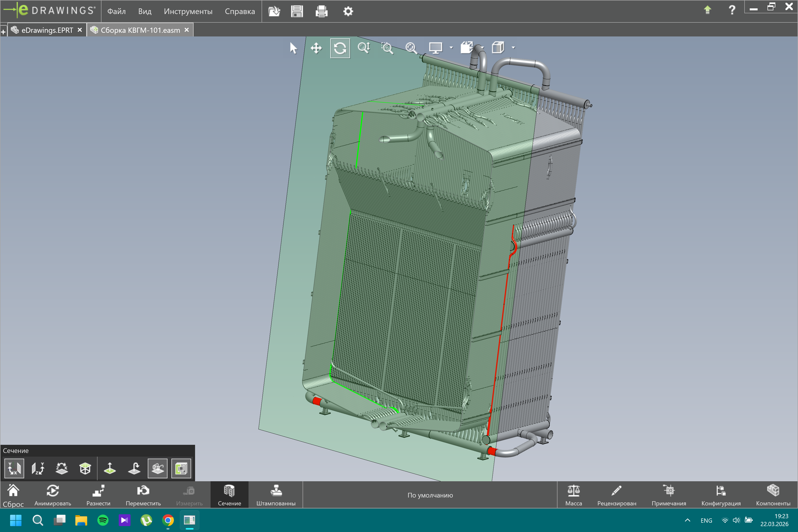Open Spotify from the Windows taskbar

(103, 520)
